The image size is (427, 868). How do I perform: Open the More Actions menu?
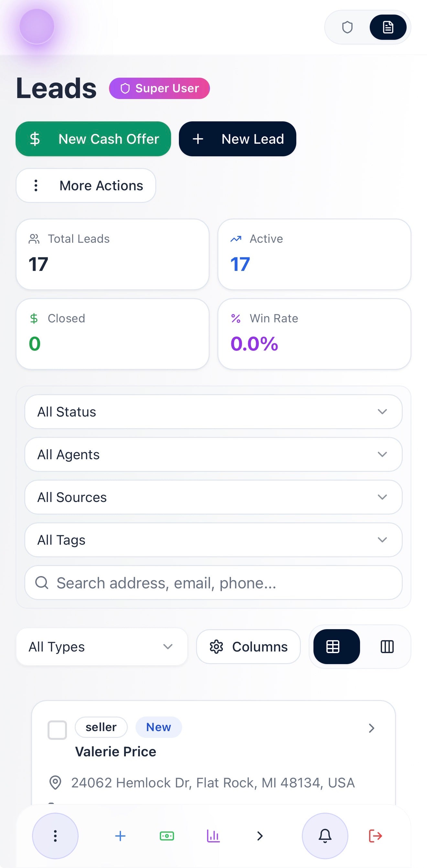(x=86, y=186)
